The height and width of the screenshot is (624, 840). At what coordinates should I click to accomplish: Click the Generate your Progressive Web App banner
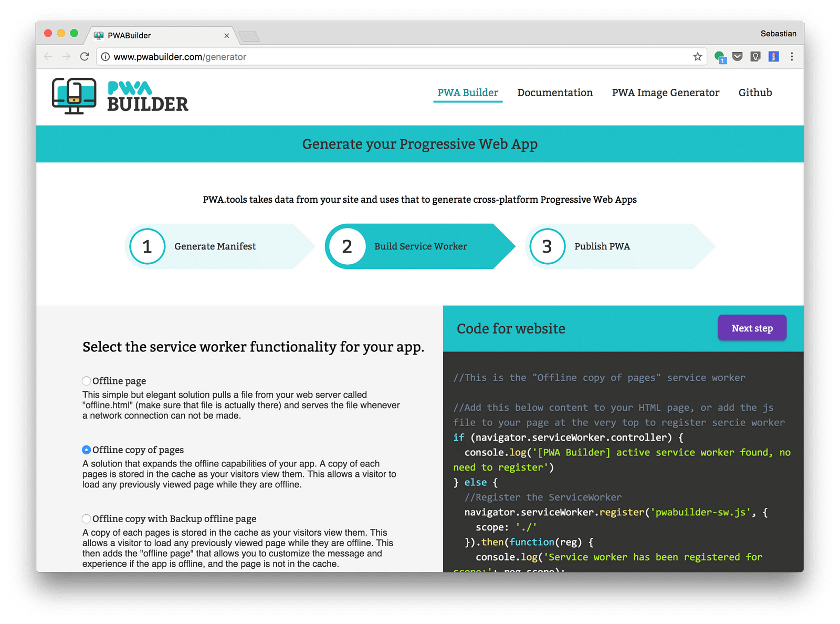tap(420, 144)
